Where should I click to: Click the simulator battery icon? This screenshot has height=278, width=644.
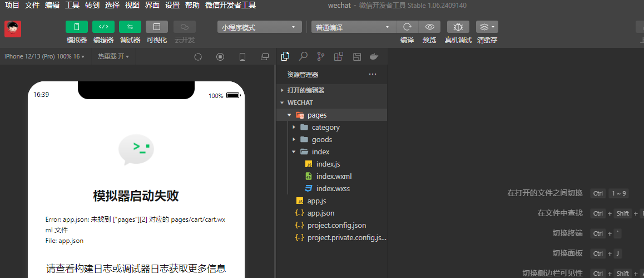tap(233, 95)
